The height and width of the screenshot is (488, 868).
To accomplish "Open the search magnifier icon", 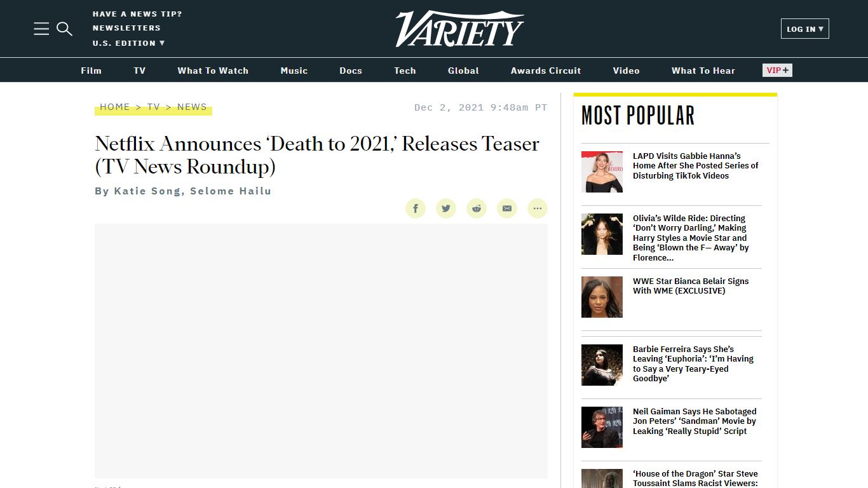I will tap(64, 29).
